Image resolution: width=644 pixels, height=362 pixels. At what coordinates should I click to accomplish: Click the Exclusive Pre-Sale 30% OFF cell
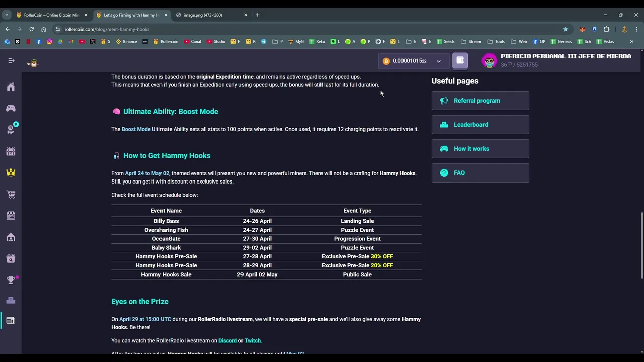[357, 256]
